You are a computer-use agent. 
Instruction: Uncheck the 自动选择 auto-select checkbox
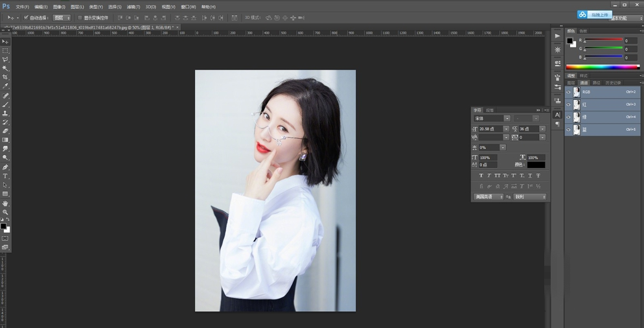pos(26,18)
